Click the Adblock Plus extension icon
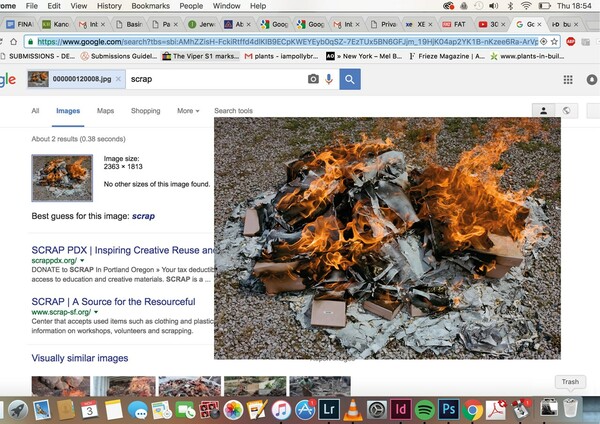Viewport: 600px width, 424px height. tap(571, 41)
